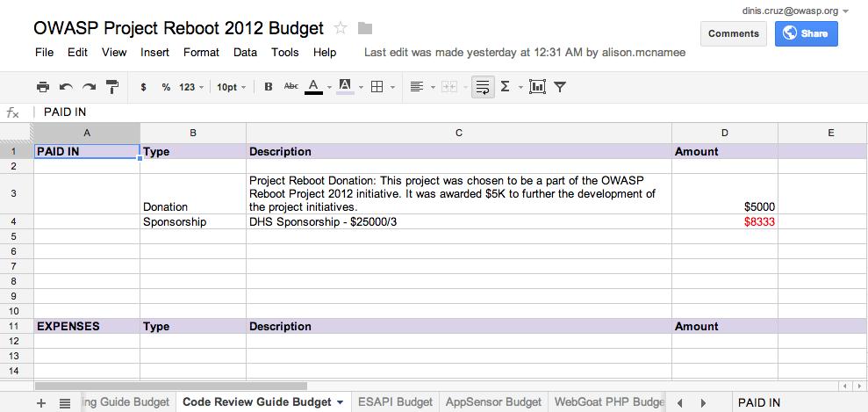Click the document title to rename
This screenshot has width=868, height=412.
coord(178,28)
